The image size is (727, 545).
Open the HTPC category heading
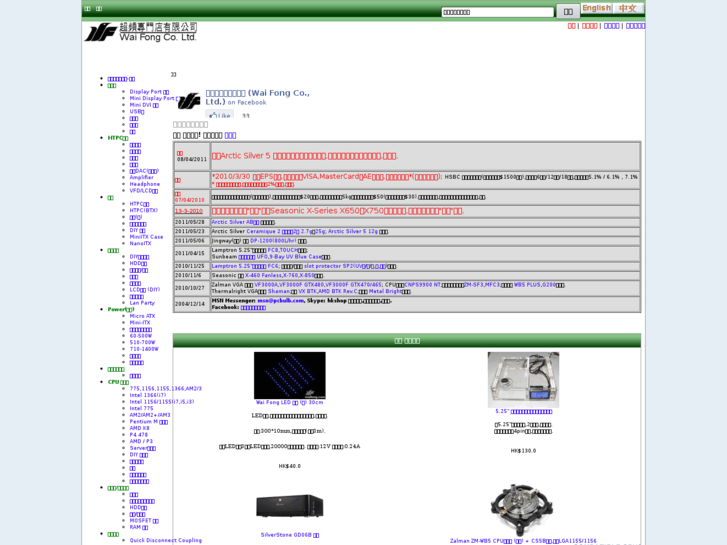(x=118, y=138)
